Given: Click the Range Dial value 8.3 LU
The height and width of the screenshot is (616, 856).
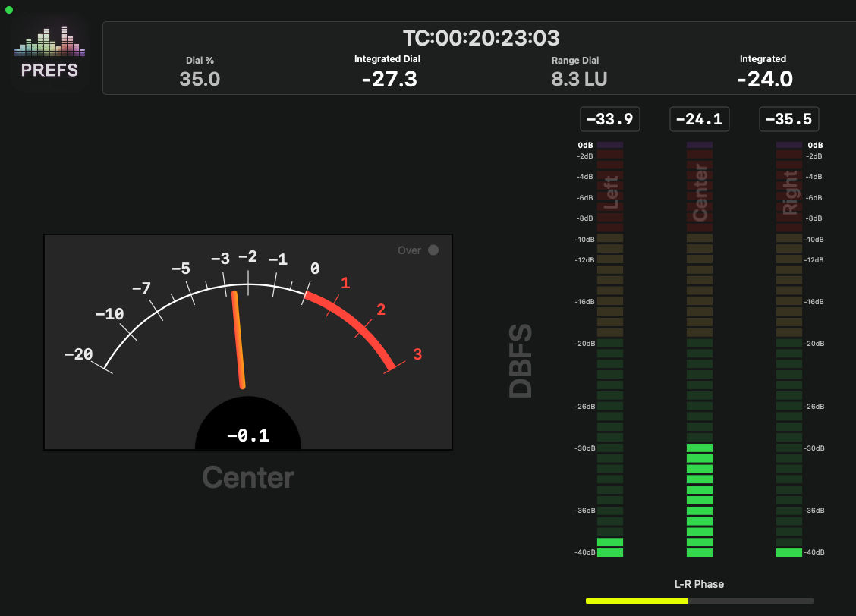Looking at the screenshot, I should coord(579,79).
